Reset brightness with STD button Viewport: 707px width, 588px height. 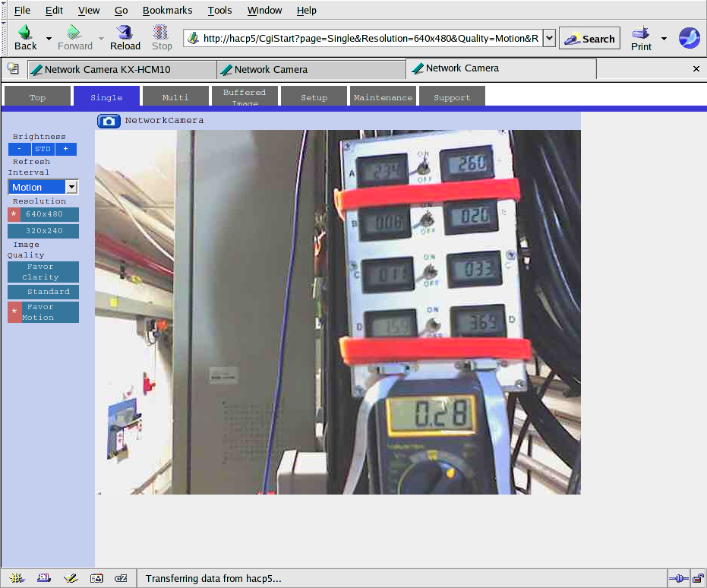[43, 149]
